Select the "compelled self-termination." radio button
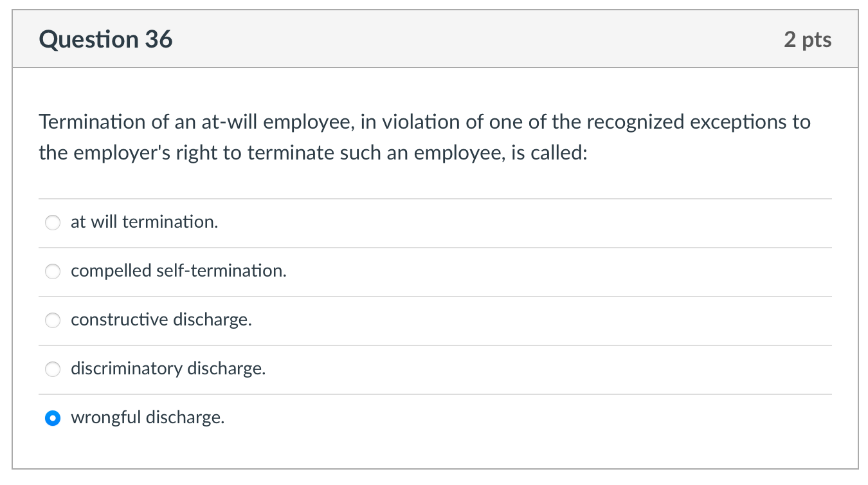 click(x=53, y=271)
